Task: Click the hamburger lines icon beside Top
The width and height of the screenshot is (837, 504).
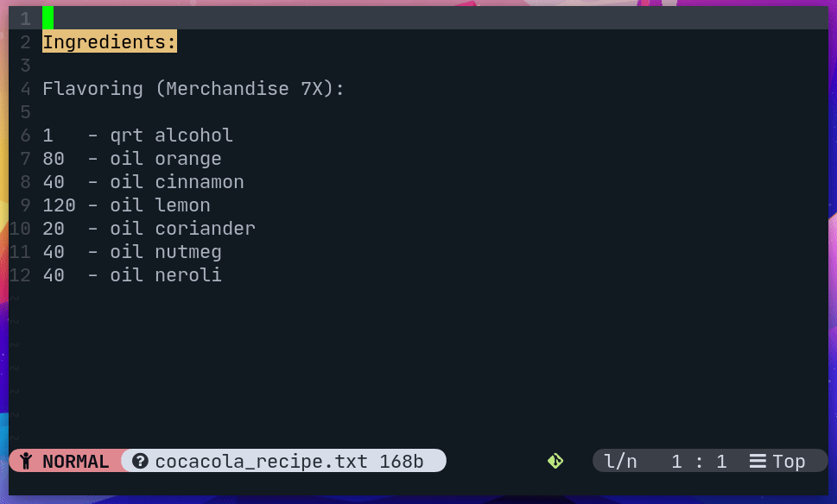Action: point(758,461)
